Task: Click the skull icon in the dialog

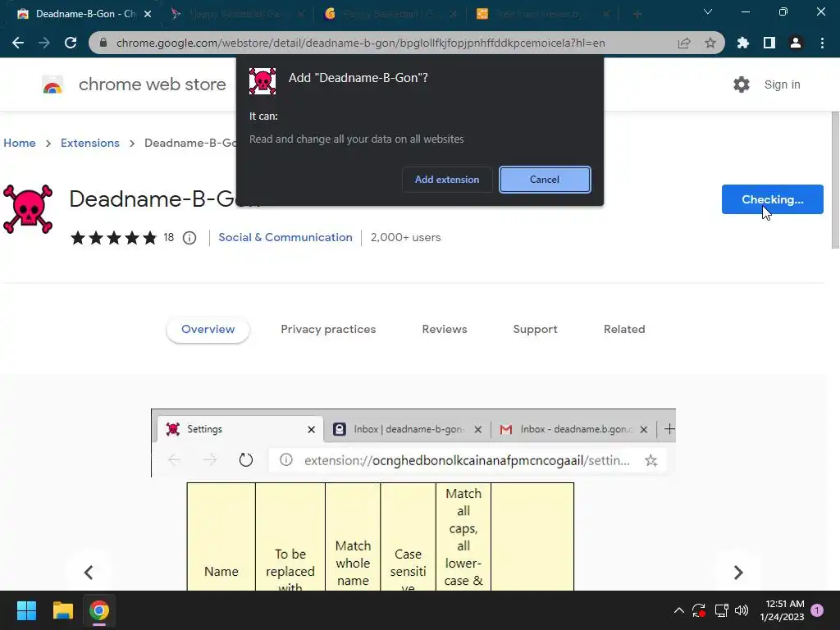Action: point(262,81)
